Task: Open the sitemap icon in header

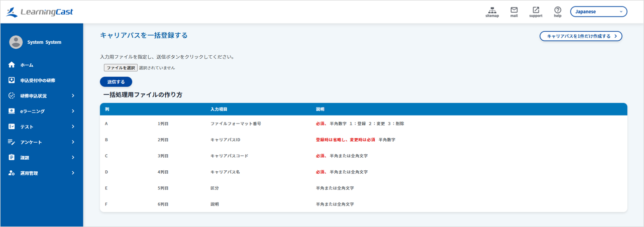Action: [x=492, y=10]
